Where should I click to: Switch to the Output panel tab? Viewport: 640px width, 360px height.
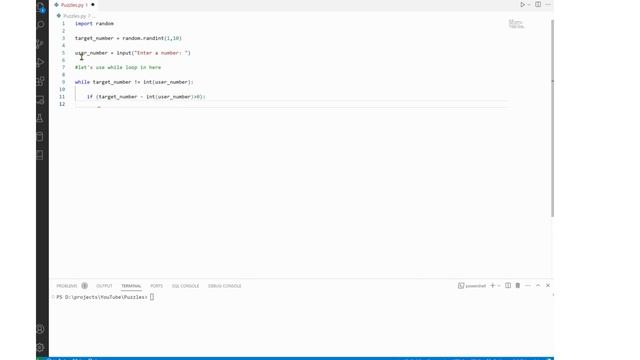click(104, 286)
